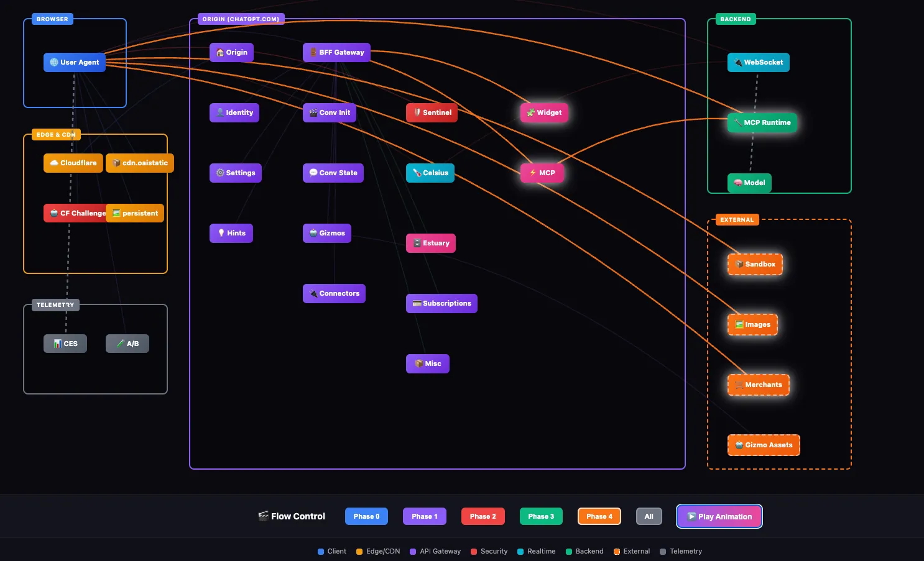Click the Merchants external node
This screenshot has height=561, width=924.
759,385
